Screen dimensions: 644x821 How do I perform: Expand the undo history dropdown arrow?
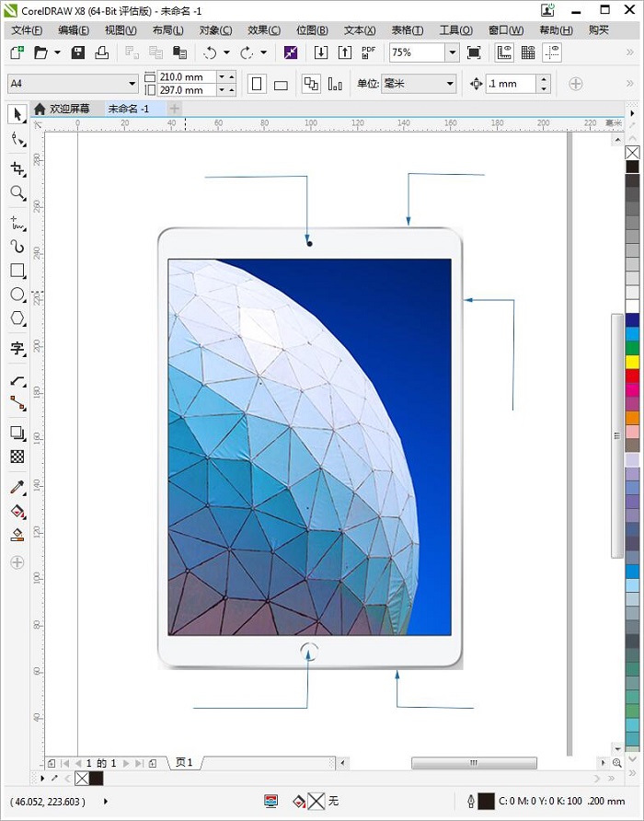(x=226, y=52)
